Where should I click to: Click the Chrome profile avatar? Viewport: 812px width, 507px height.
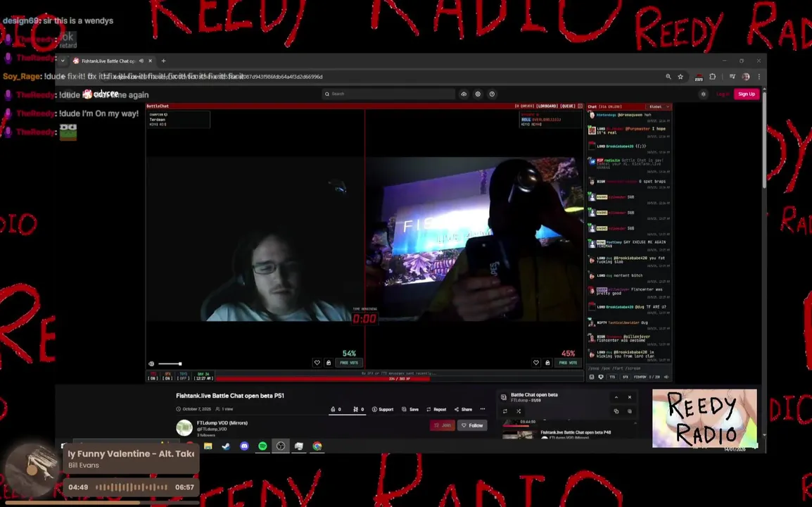pyautogui.click(x=746, y=77)
